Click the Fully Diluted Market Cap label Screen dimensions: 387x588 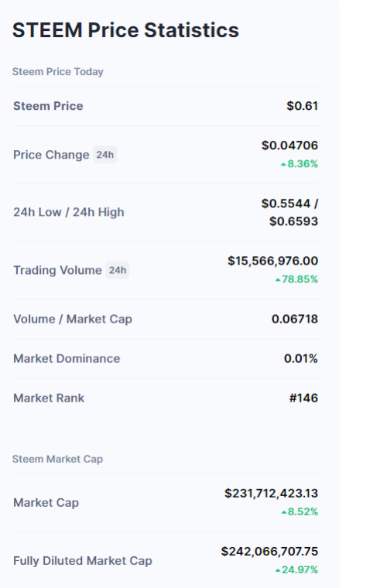coord(83,561)
